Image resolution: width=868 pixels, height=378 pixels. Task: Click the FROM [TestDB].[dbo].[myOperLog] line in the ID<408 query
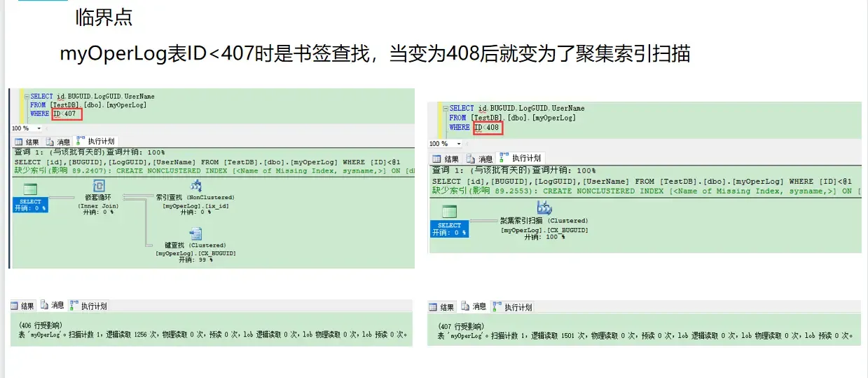click(x=513, y=118)
